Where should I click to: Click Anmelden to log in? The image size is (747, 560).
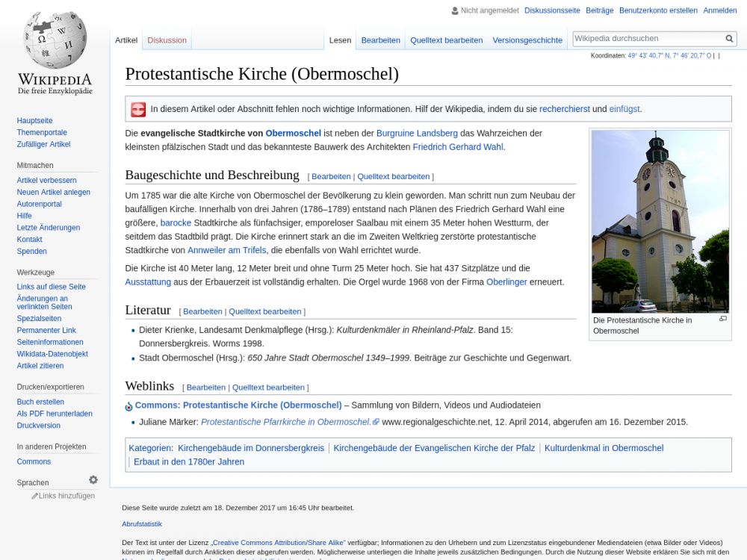[x=719, y=10]
